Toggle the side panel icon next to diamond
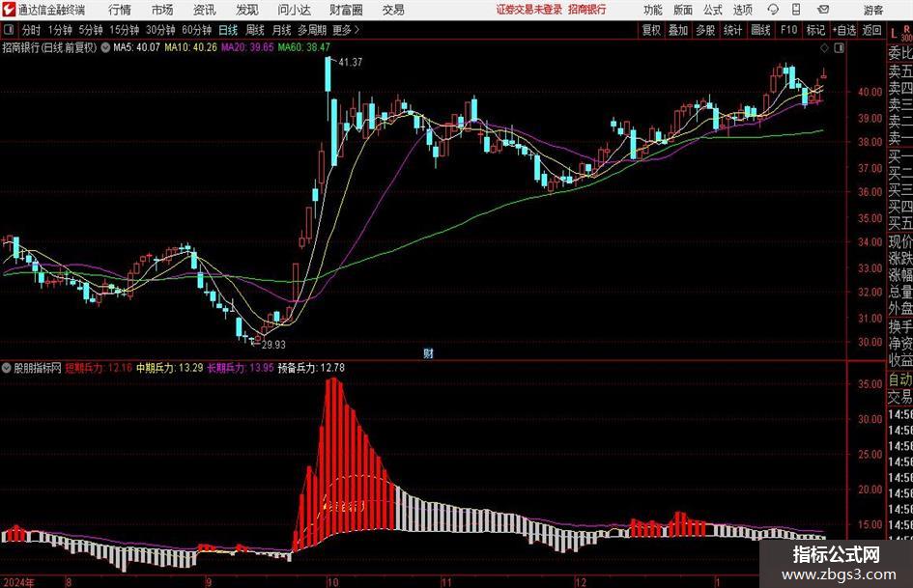 click(x=839, y=47)
